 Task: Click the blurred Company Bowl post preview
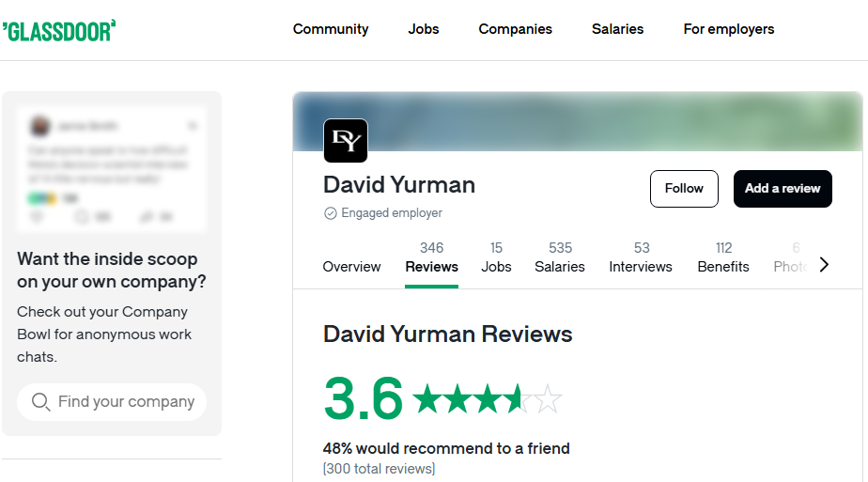coord(112,169)
